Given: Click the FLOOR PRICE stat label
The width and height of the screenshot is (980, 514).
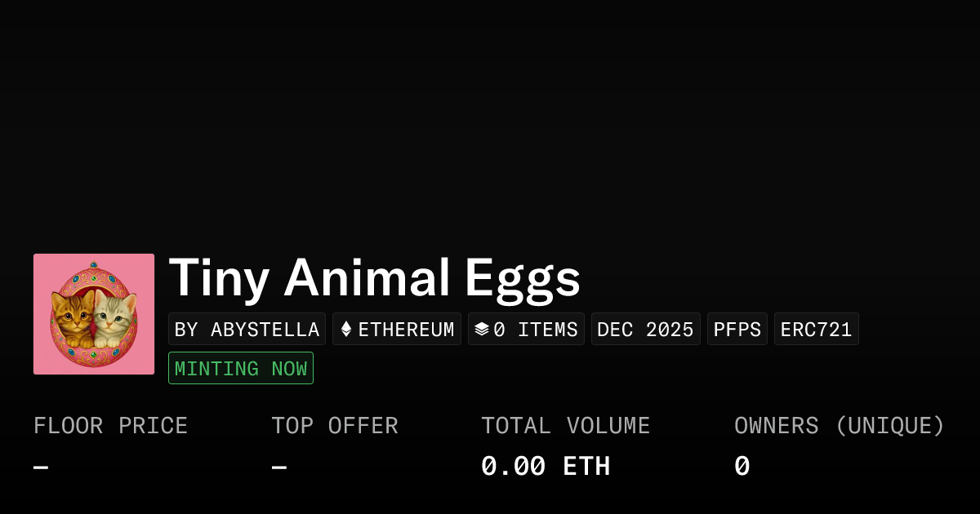Looking at the screenshot, I should [x=110, y=425].
